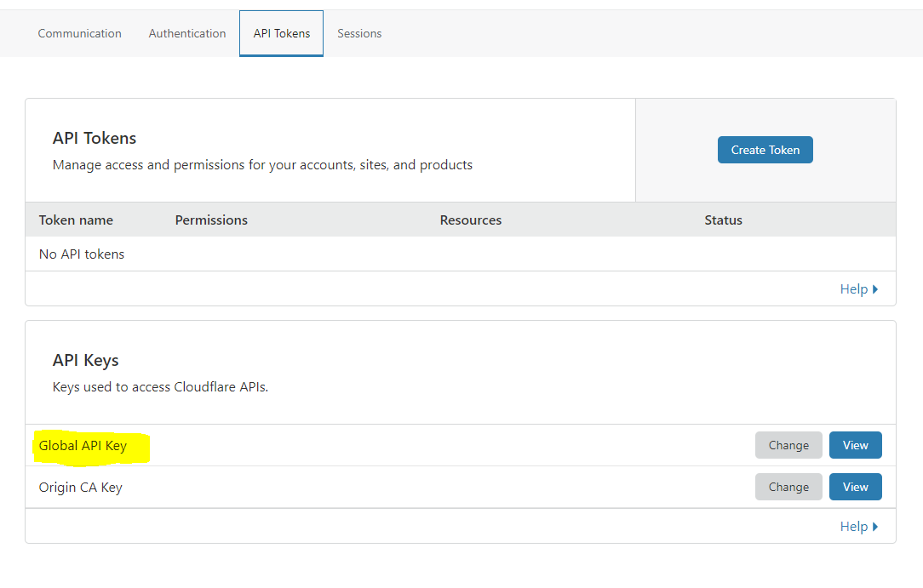Viewport: 923px width, 588px height.
Task: Click the 'Manage access and permissions' description
Action: coord(262,164)
